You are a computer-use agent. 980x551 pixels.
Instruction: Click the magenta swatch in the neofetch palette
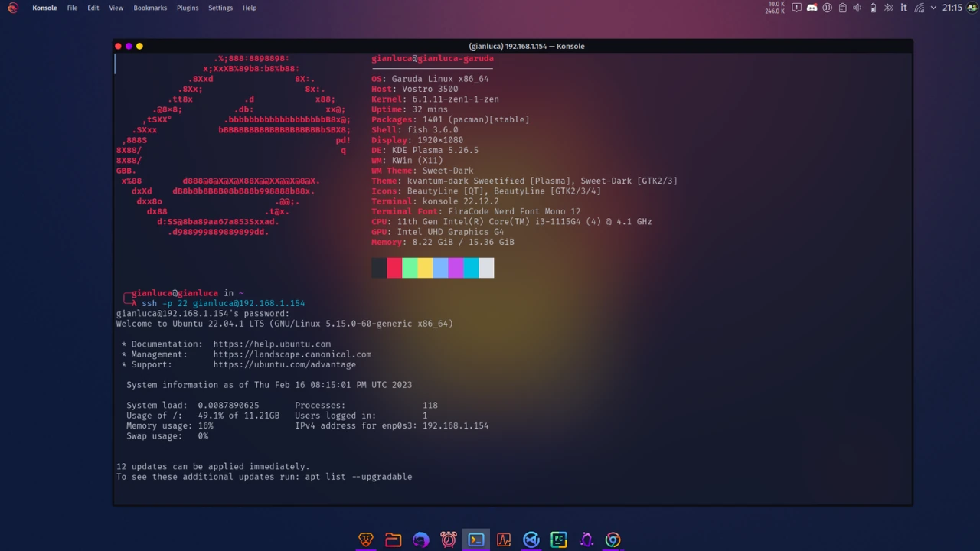click(x=456, y=267)
